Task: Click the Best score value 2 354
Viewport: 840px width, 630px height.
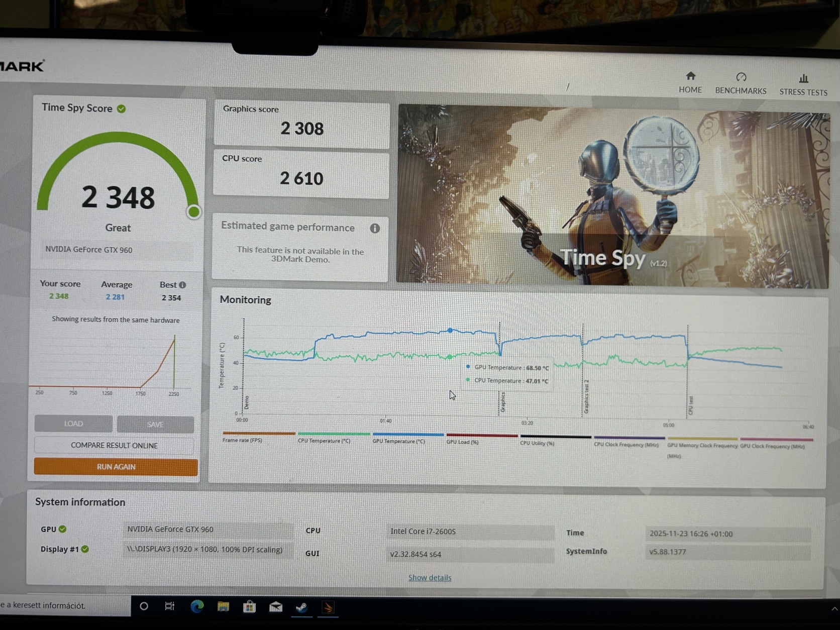Action: (x=171, y=298)
